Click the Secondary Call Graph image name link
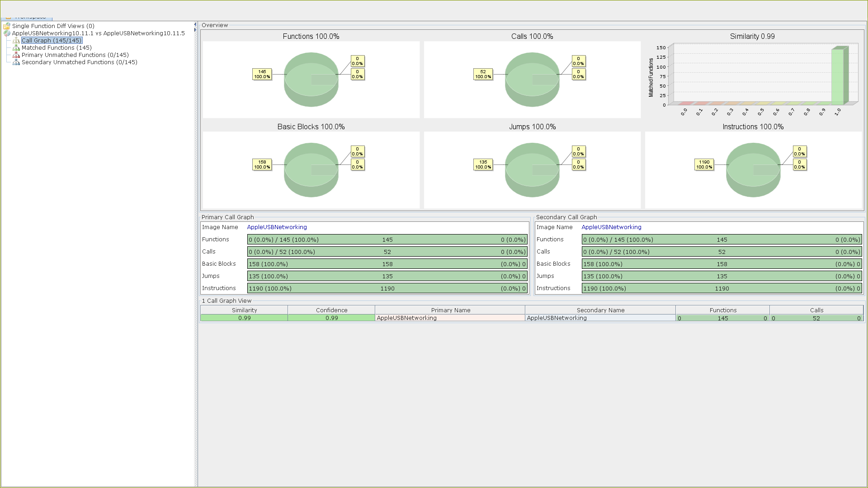The width and height of the screenshot is (868, 488). [x=611, y=227]
